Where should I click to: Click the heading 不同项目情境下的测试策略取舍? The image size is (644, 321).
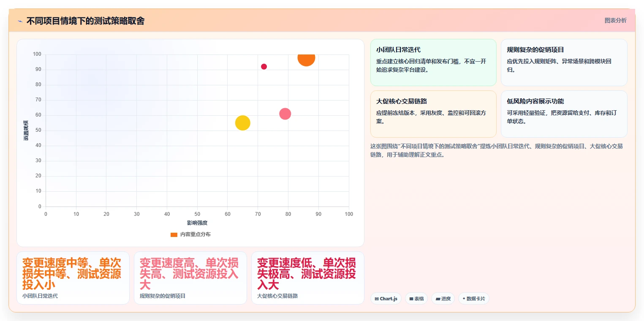click(85, 21)
